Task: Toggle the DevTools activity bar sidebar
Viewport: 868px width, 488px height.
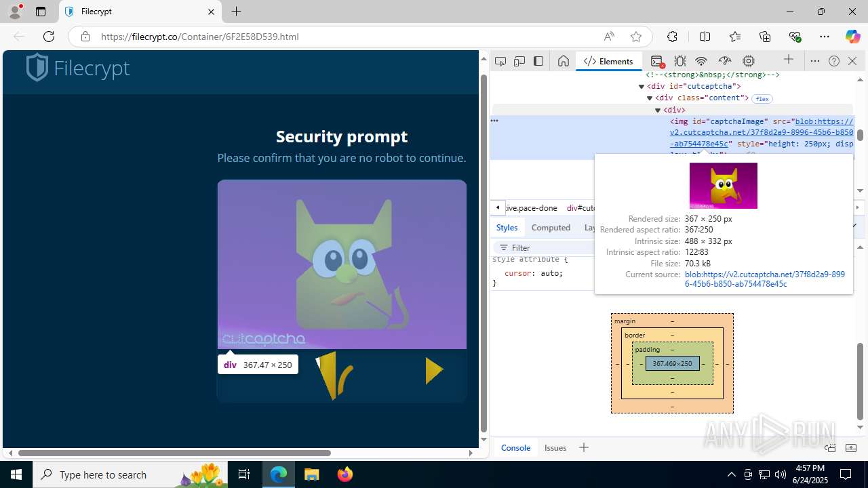Action: 538,61
